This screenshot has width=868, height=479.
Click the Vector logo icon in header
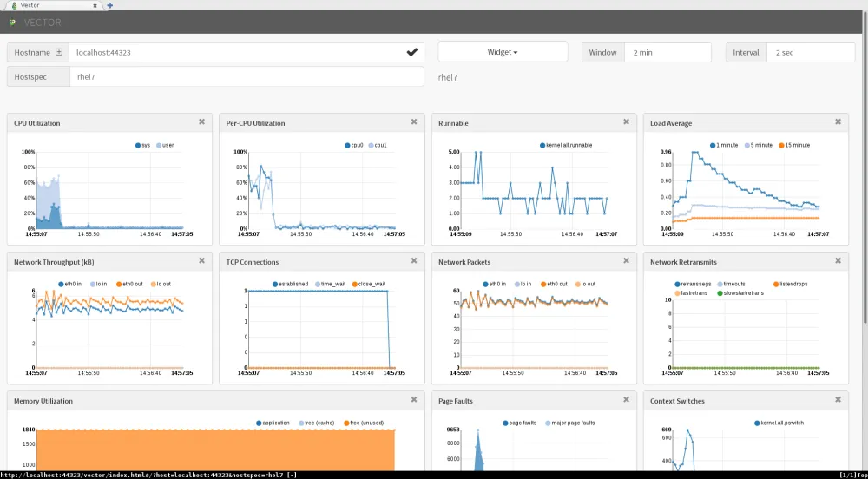click(14, 23)
